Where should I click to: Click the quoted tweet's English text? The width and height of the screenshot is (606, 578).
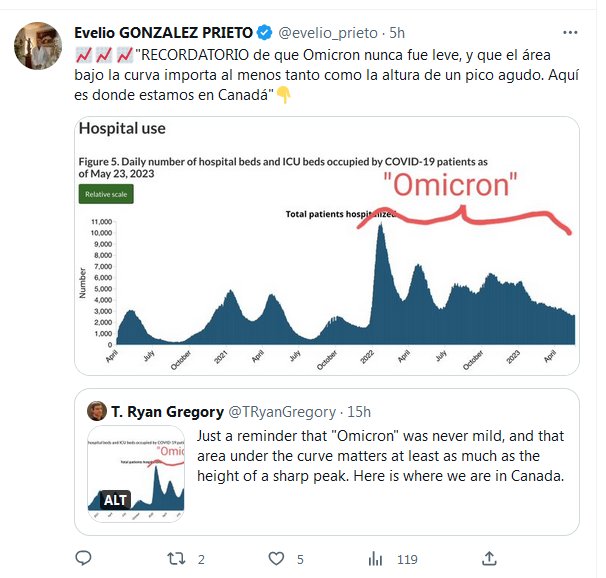point(380,456)
